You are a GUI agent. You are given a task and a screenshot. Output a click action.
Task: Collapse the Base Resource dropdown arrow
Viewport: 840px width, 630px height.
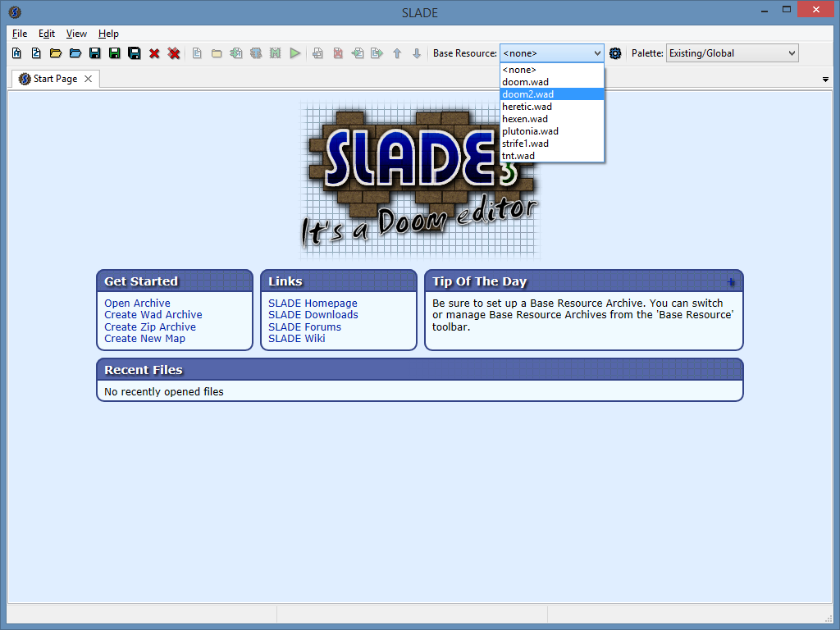(597, 53)
